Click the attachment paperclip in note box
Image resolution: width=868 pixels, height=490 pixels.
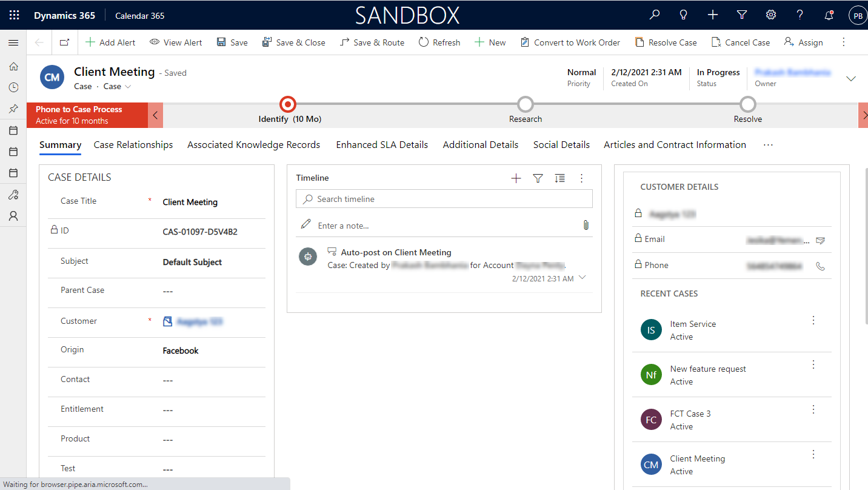pos(586,226)
